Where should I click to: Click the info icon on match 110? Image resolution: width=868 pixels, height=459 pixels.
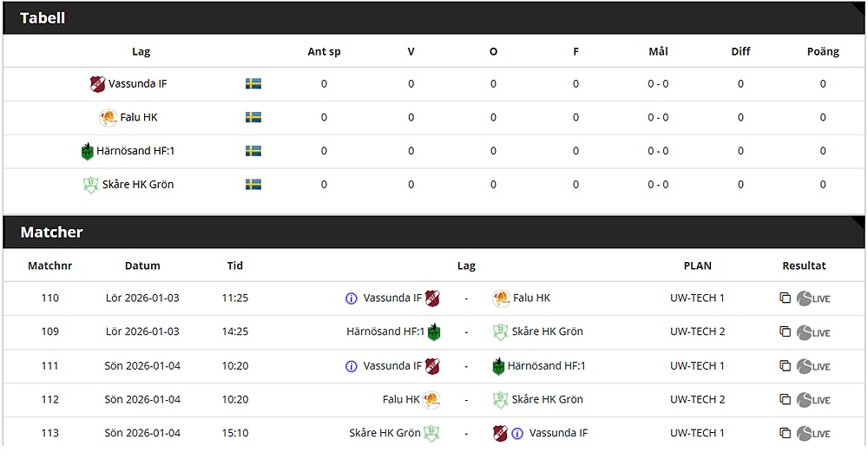click(x=352, y=298)
